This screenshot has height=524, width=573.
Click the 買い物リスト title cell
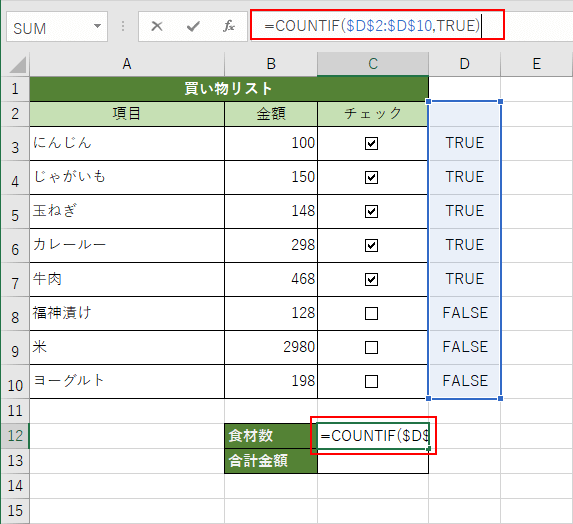coord(229,89)
